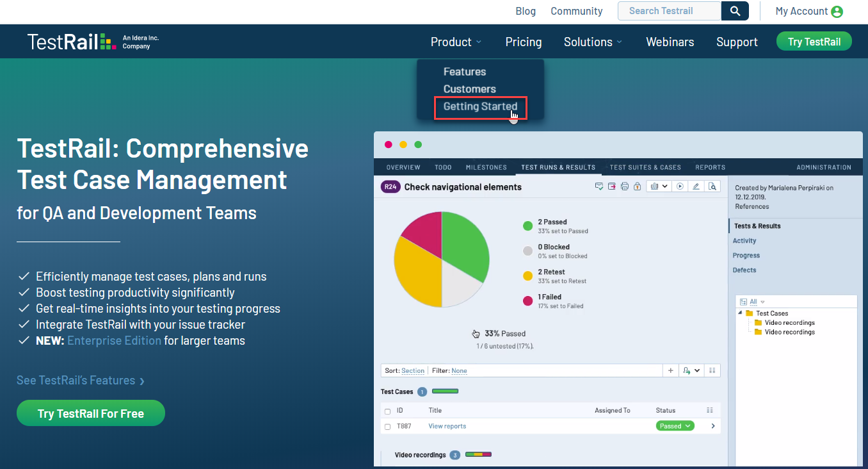Click the right arrow on T887 row
The width and height of the screenshot is (868, 469).
point(713,426)
